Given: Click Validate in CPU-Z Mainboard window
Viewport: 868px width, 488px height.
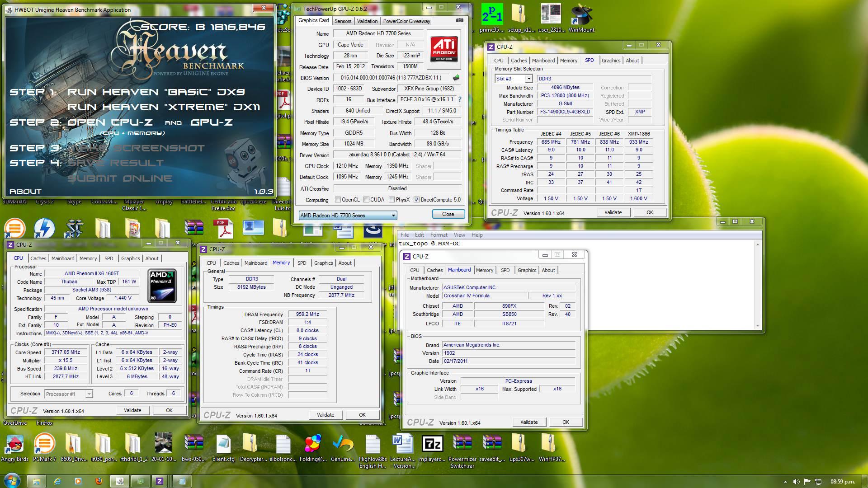Looking at the screenshot, I should (529, 422).
